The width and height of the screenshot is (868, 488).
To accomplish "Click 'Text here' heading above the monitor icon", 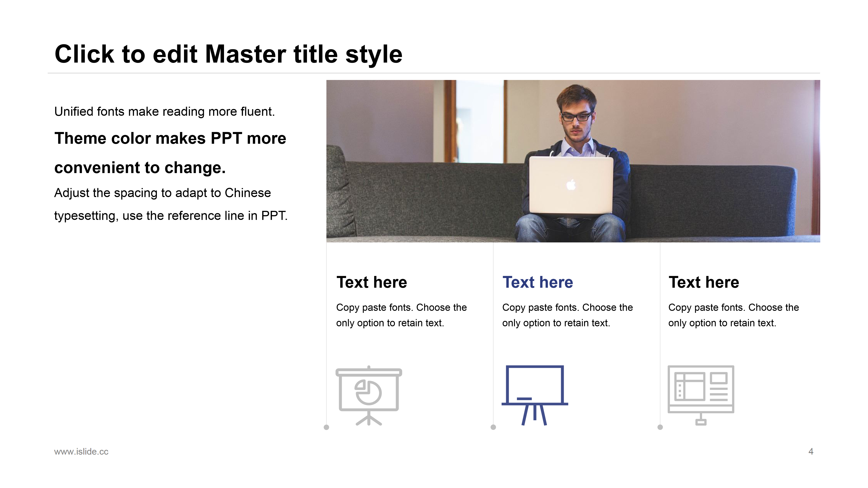I will click(704, 282).
